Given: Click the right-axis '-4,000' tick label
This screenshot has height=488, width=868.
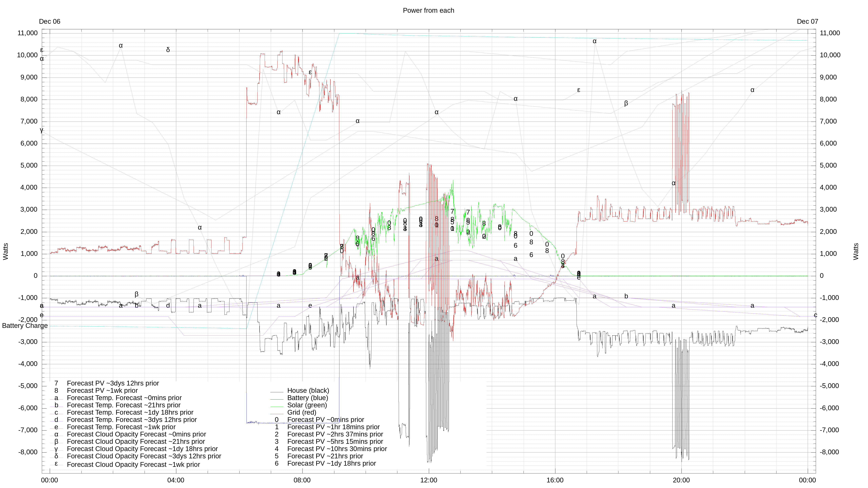Looking at the screenshot, I should 829,364.
